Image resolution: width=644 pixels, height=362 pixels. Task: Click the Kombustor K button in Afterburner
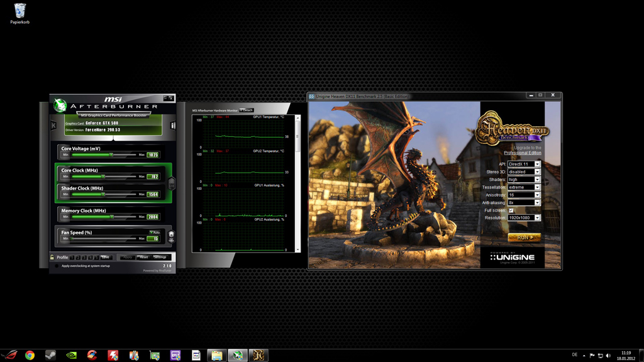[x=53, y=125]
